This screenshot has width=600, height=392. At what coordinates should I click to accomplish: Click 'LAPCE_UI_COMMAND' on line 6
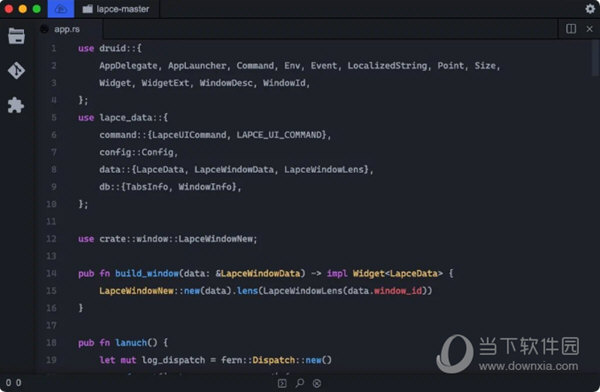tap(279, 135)
